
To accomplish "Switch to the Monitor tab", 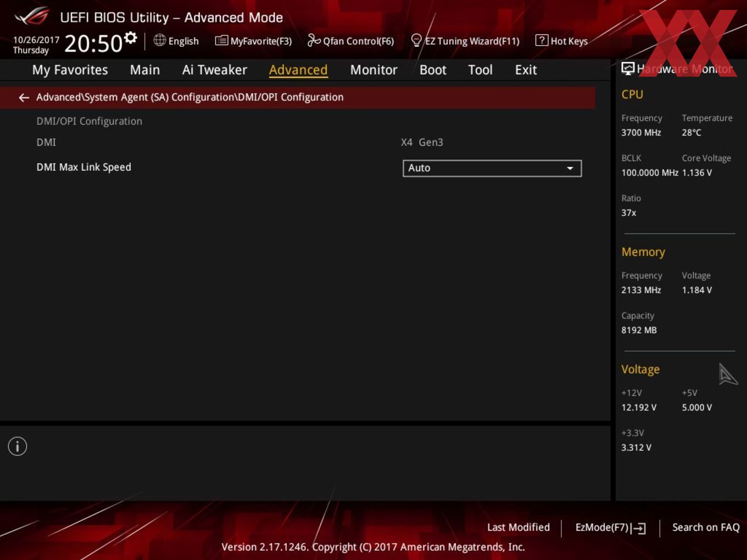I will 374,70.
